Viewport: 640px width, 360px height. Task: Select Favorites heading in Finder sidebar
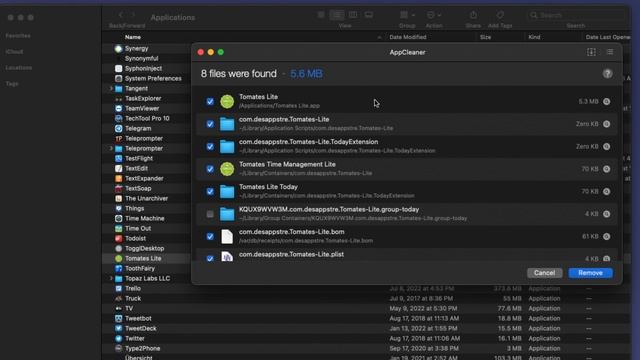tap(18, 36)
